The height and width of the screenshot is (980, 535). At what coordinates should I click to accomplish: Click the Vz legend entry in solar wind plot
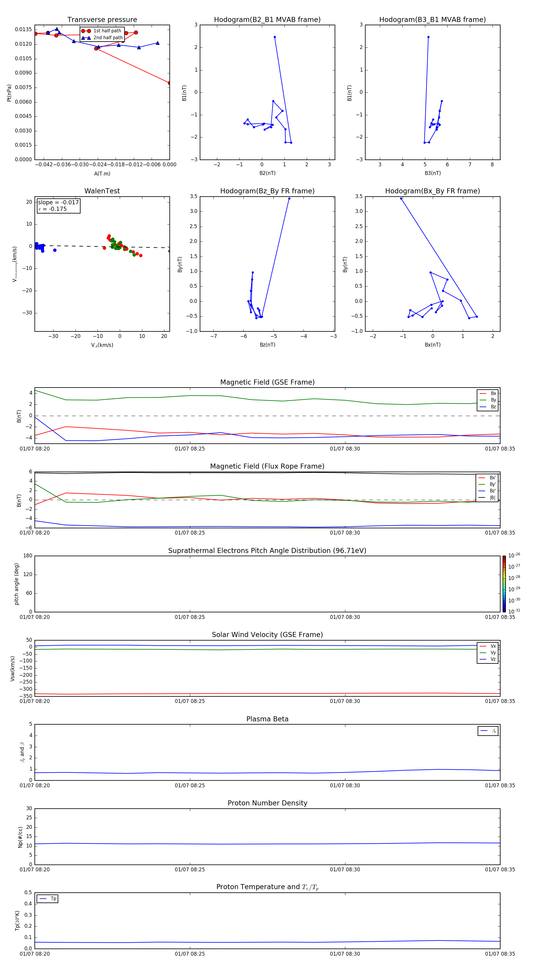pyautogui.click(x=488, y=659)
